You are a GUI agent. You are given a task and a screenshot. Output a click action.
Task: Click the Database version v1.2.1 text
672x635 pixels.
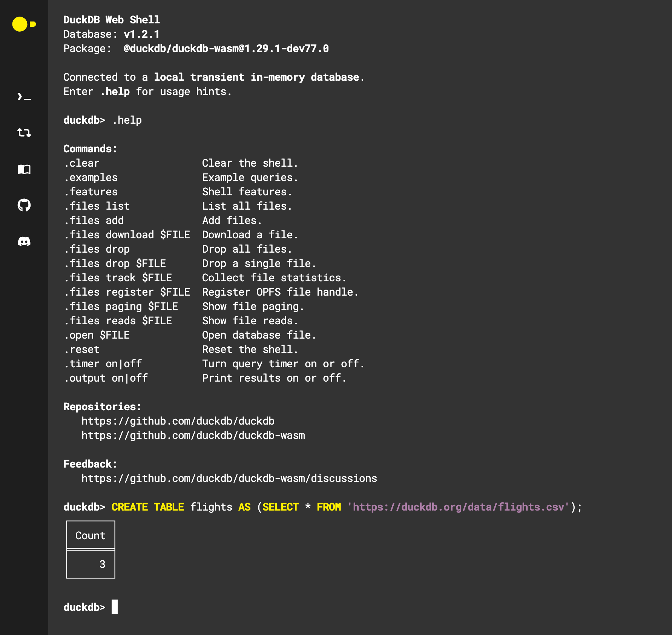click(142, 34)
